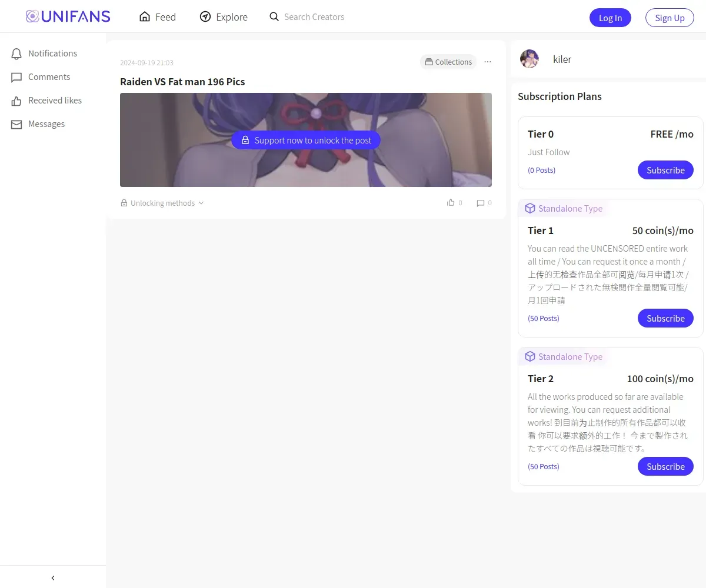Like the post thumbs-up icon
The width and height of the screenshot is (706, 588).
click(451, 202)
